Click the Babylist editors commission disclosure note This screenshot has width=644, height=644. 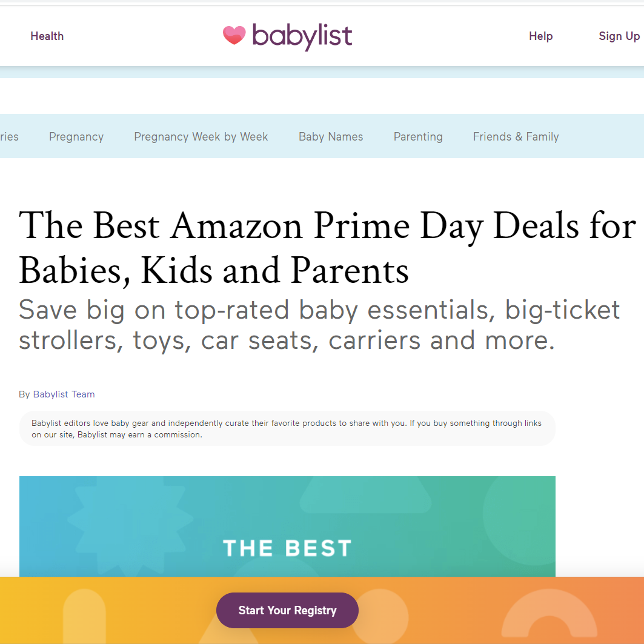point(287,429)
